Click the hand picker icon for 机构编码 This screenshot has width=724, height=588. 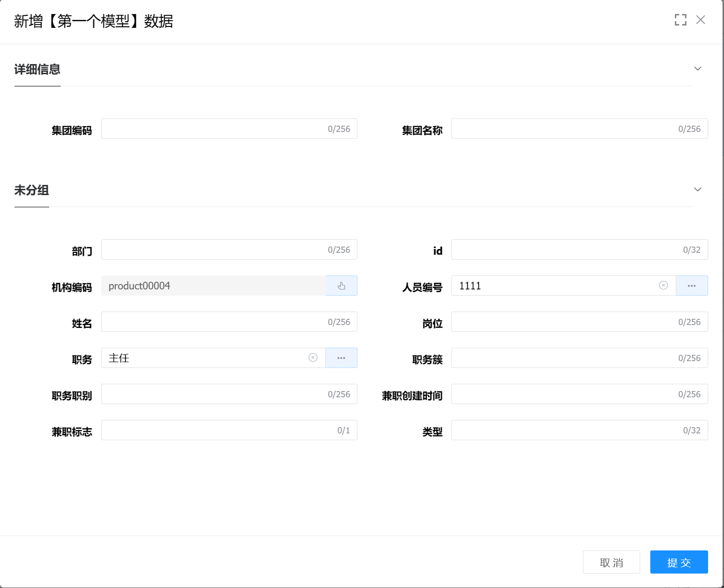click(341, 286)
